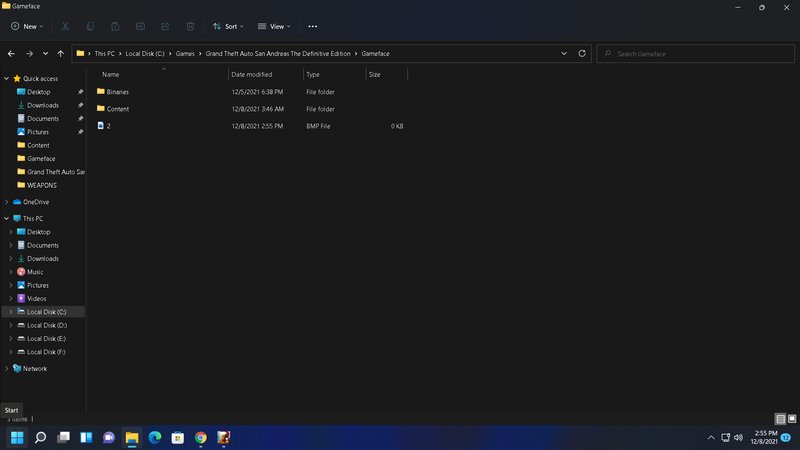This screenshot has height=450, width=800.
Task: Click This PC in address bar
Action: tap(105, 54)
